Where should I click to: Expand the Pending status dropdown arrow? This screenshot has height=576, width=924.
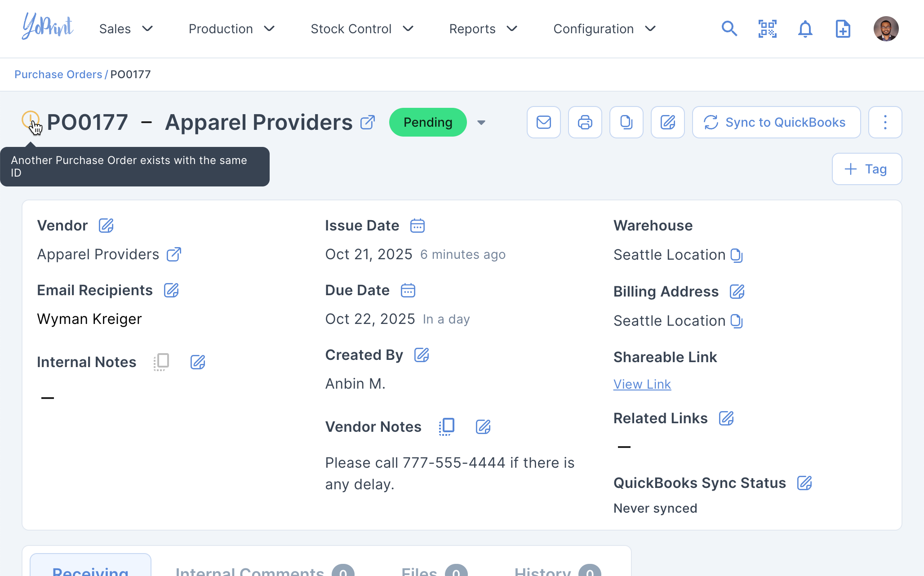click(481, 123)
